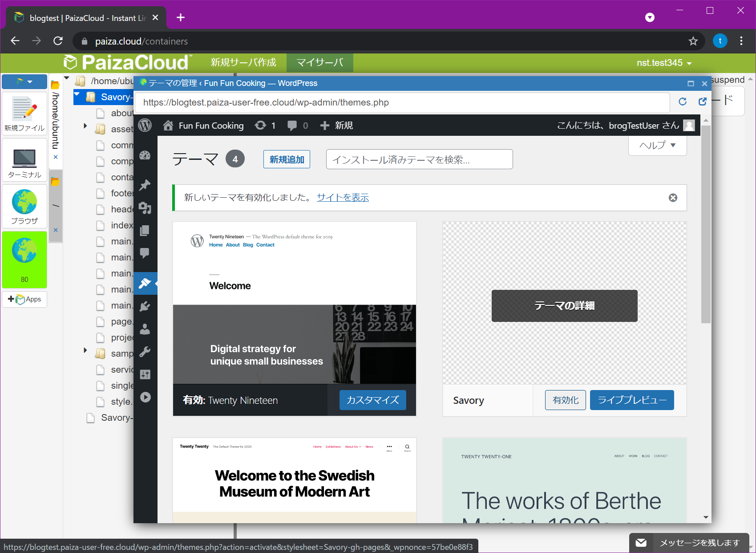Open the Chrome three-dot menu

click(741, 41)
